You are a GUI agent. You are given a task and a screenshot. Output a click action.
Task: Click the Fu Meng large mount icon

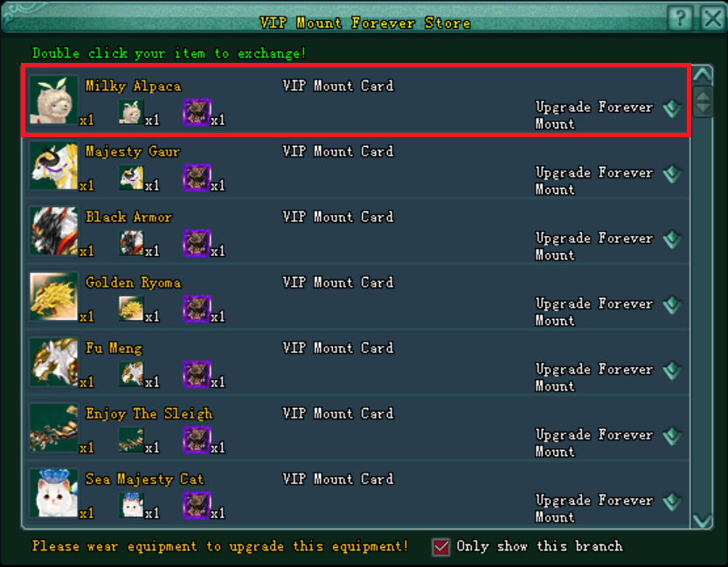click(53, 362)
